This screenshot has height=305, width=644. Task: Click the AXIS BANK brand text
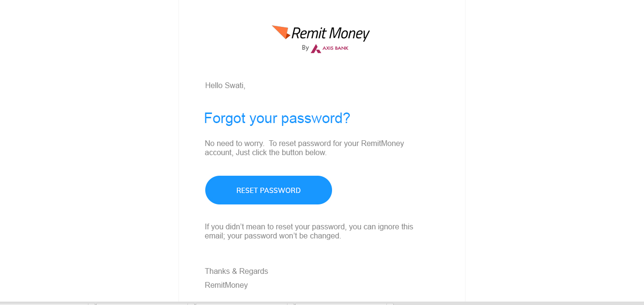(x=335, y=48)
